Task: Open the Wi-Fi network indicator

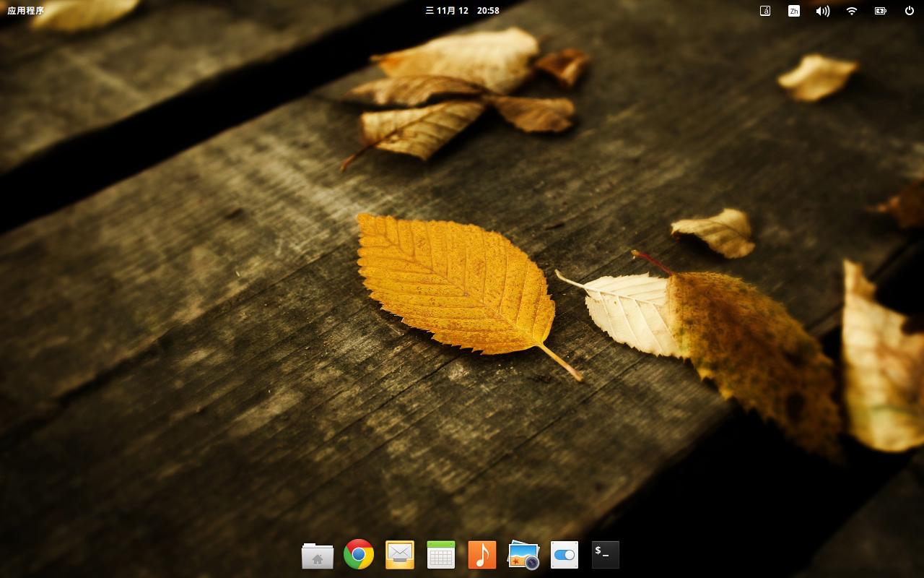Action: pos(852,11)
